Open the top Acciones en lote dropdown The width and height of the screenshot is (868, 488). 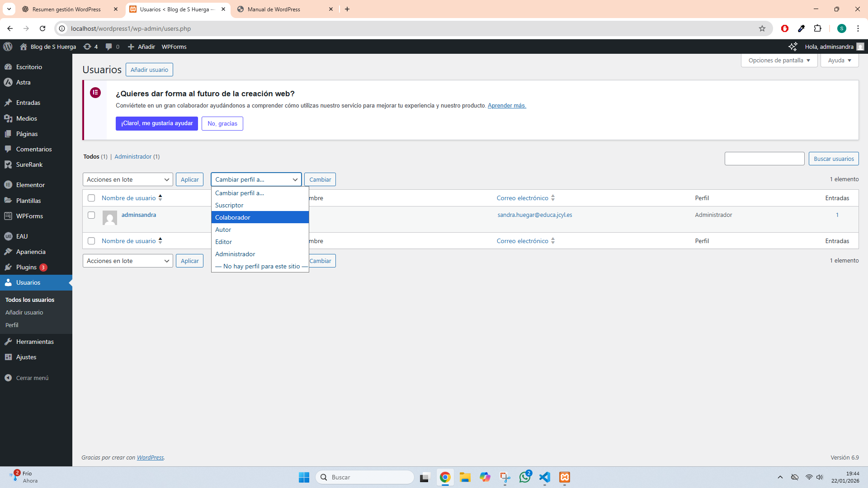[127, 179]
